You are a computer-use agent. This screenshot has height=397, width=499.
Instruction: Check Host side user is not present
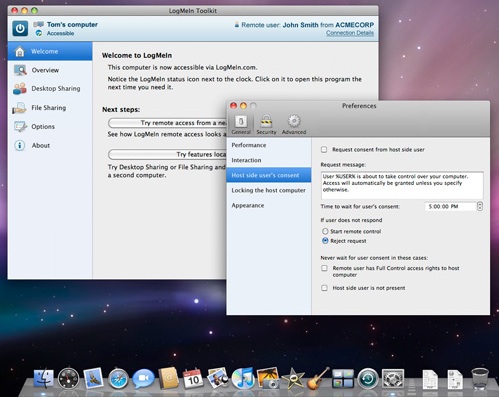click(324, 288)
